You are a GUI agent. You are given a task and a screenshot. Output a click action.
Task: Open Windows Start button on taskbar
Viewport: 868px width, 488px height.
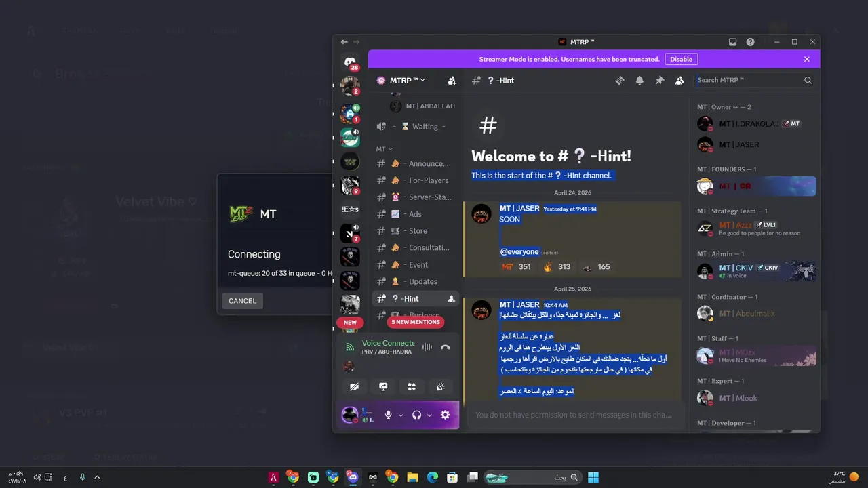click(593, 477)
